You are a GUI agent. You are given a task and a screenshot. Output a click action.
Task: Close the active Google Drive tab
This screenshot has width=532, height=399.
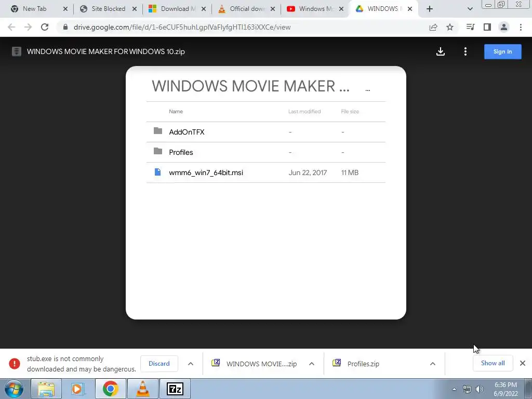click(410, 9)
